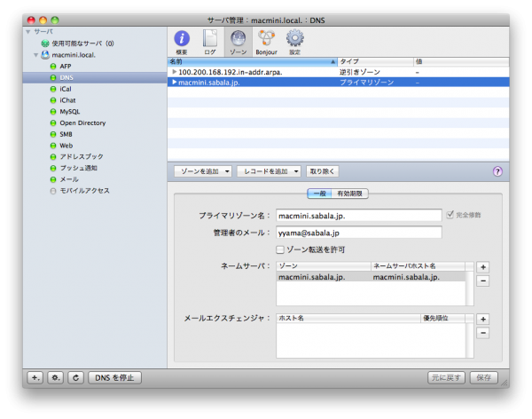
Task: Select the SMB service in sidebar
Action: tap(66, 134)
